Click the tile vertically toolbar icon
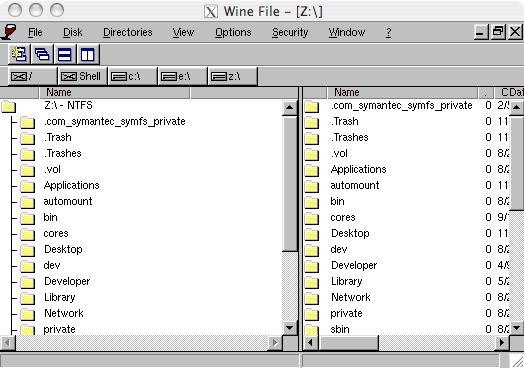 (88, 54)
